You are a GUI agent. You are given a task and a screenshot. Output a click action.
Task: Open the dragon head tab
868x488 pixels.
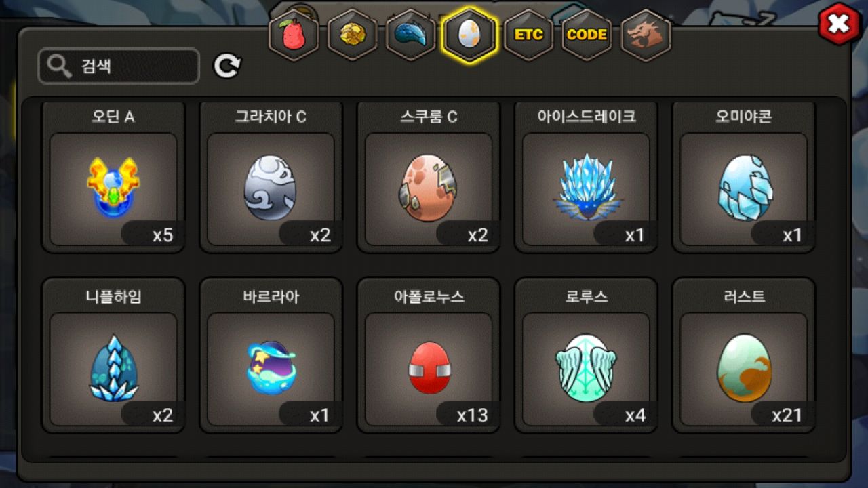[x=646, y=35]
